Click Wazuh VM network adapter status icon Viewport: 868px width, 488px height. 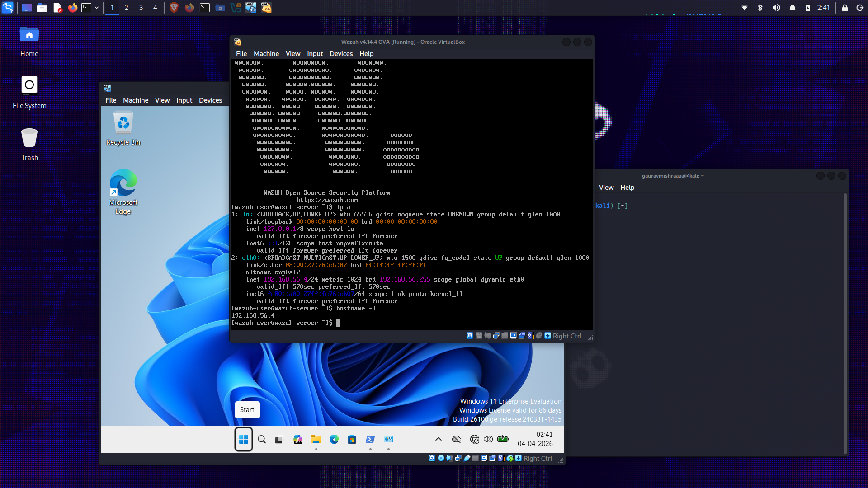tap(496, 336)
